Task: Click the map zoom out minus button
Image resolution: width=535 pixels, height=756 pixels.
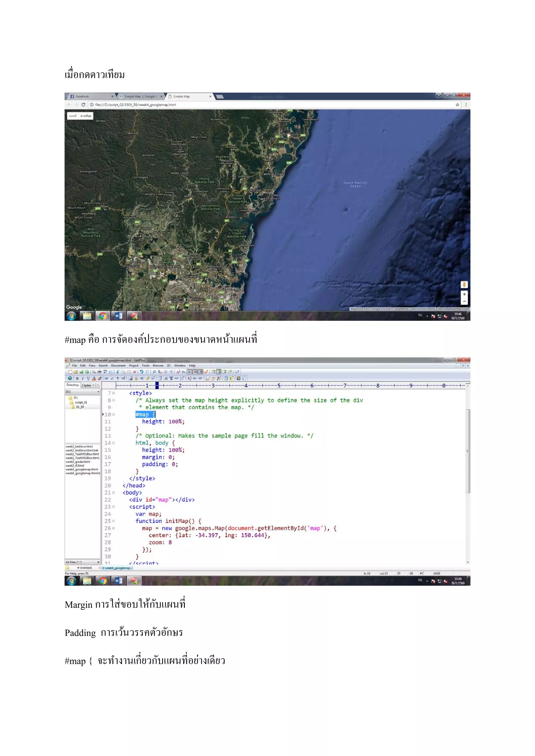Action: (464, 301)
